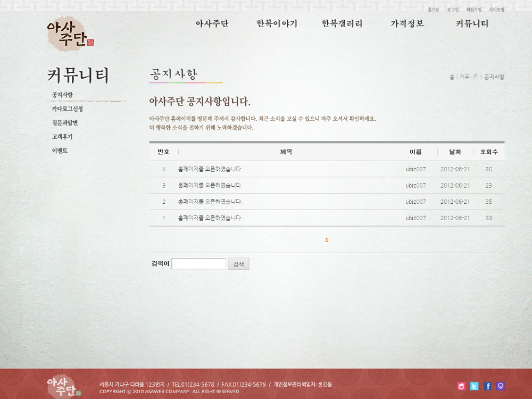Open notice number 4 post title
This screenshot has width=532, height=399.
[x=210, y=169]
